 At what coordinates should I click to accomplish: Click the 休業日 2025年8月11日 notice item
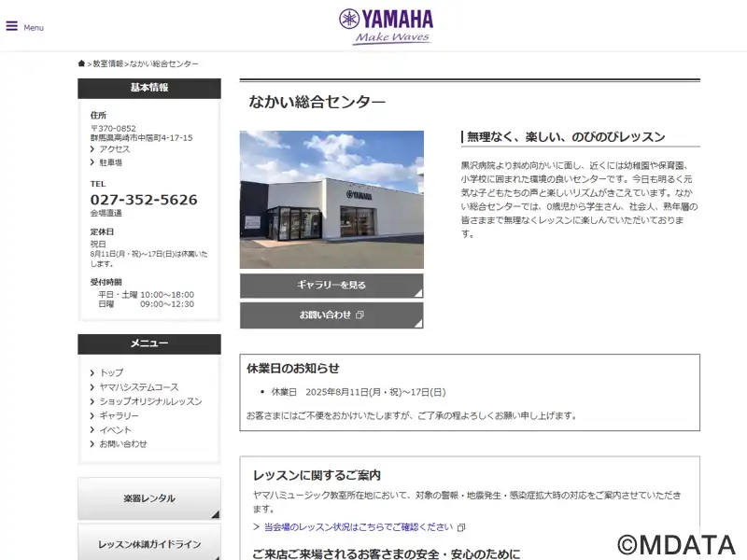click(x=359, y=392)
